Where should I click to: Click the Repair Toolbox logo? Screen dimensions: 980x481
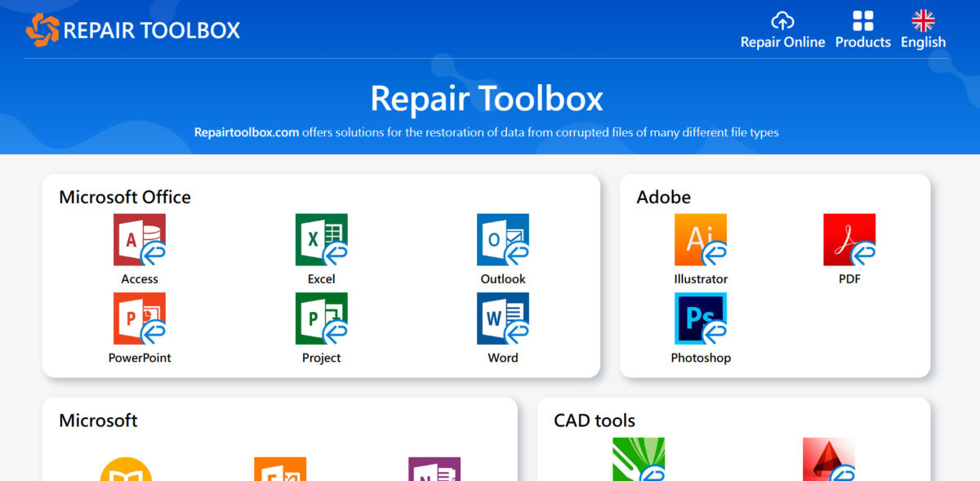pos(133,29)
